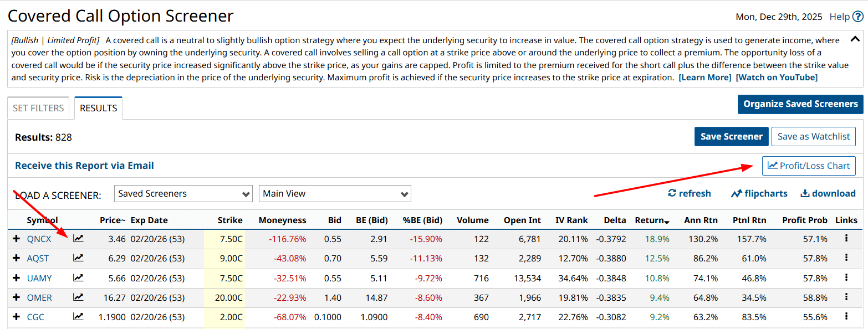Open Help using the question mark icon
868x329 pixels.
pos(860,17)
